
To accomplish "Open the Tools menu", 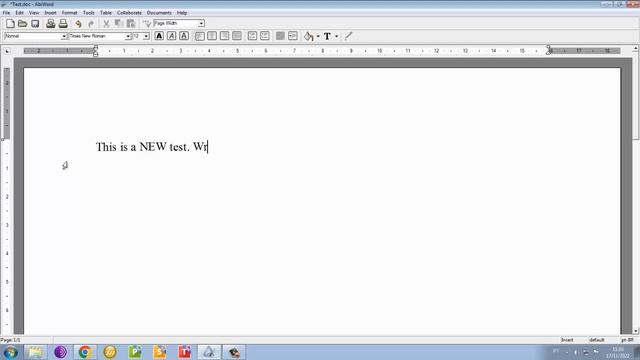I will [x=88, y=13].
